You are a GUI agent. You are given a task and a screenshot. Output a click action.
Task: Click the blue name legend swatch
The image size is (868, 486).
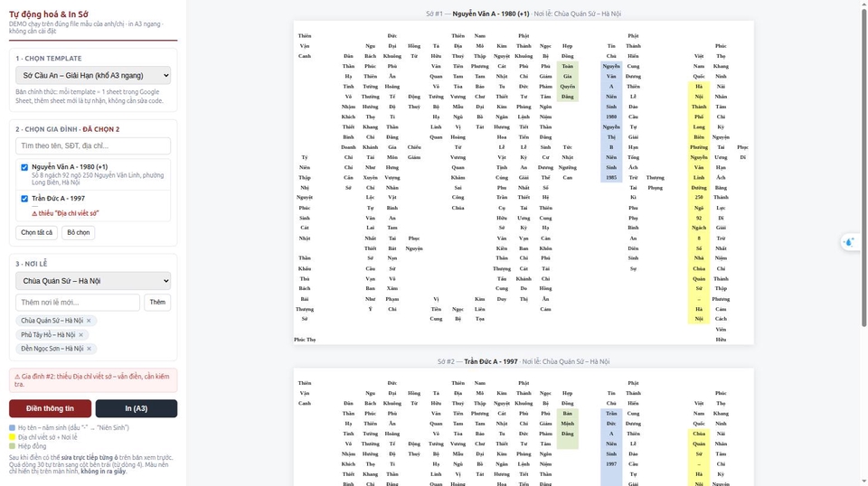12,428
